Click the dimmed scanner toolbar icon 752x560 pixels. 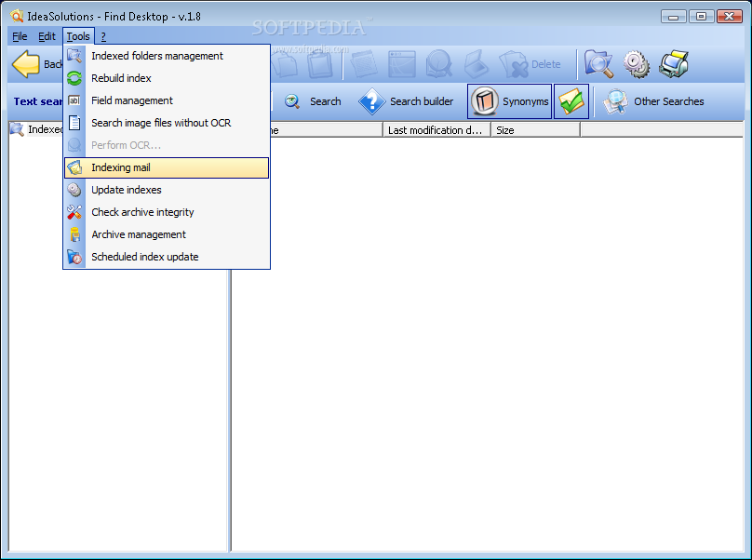477,64
